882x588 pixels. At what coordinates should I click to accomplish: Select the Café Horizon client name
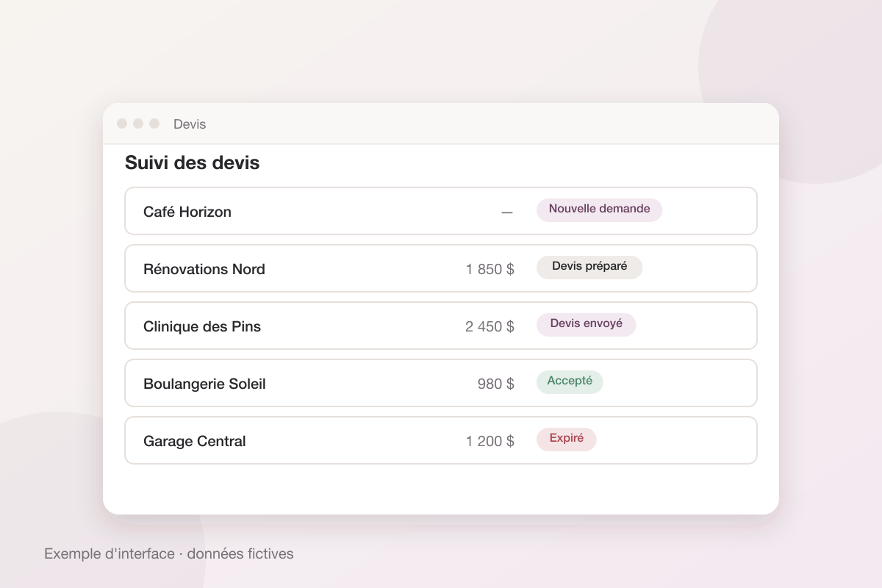click(187, 212)
